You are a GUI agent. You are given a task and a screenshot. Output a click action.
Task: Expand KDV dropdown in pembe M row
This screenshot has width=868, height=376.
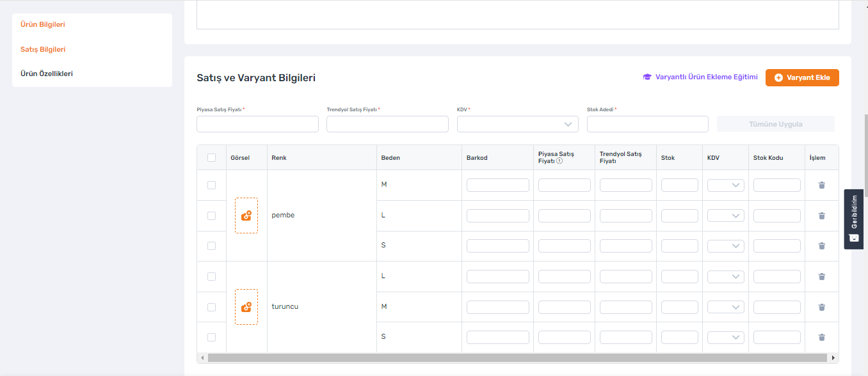(x=726, y=185)
